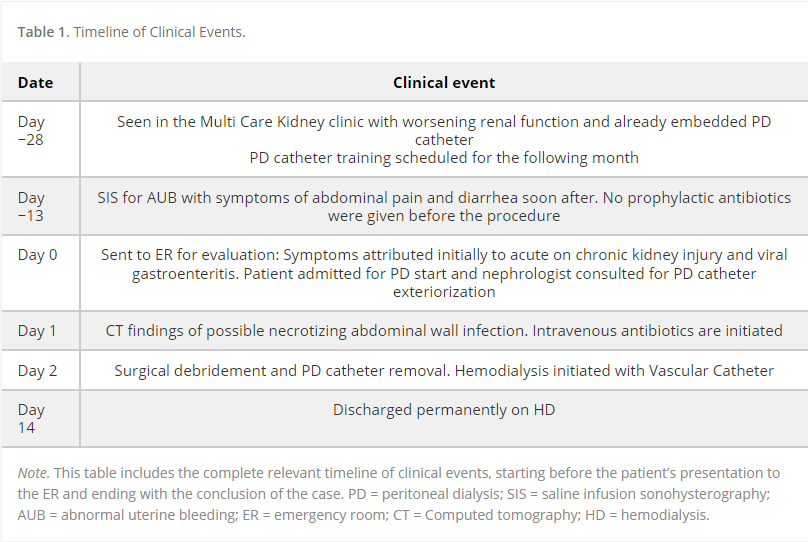The image size is (808, 542).
Task: Click the Day 0 date cell
Action: 38,255
